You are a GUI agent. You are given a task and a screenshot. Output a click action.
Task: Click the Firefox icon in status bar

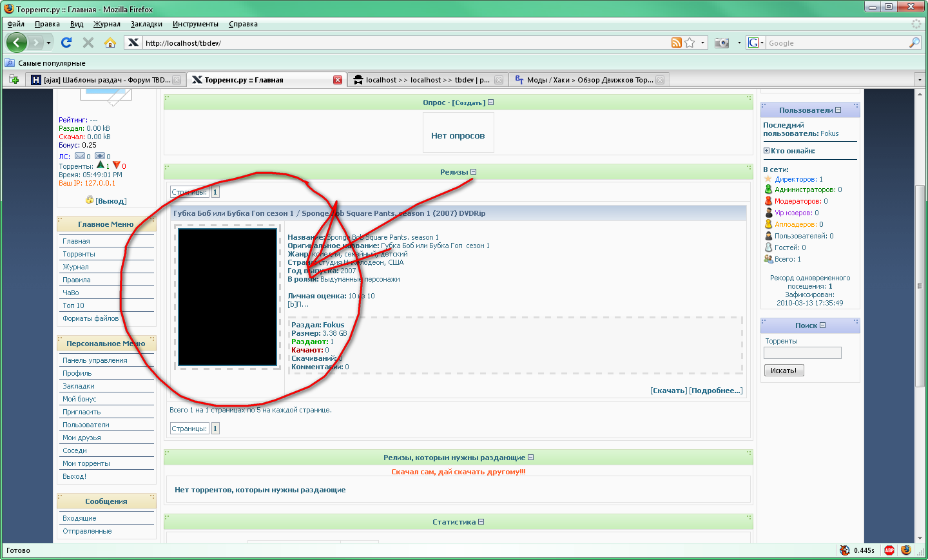(906, 550)
